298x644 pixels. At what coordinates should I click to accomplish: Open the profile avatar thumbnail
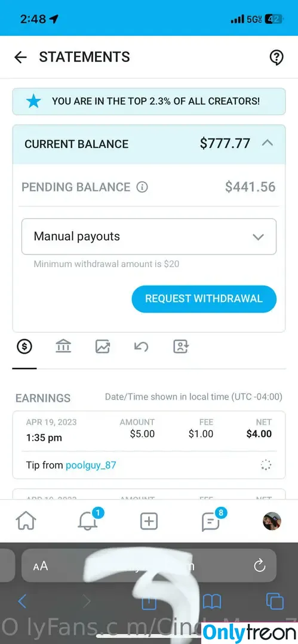click(x=272, y=521)
